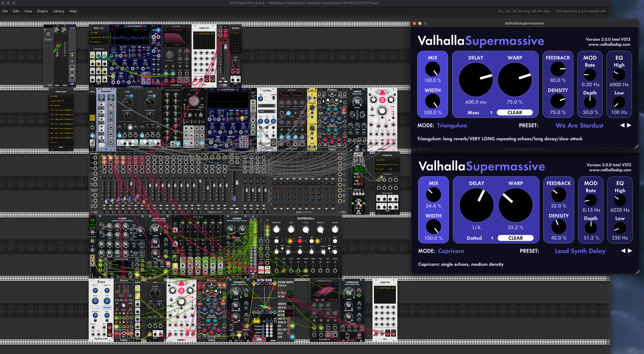Open the Msec delay units dropdown
Screen dimensions: 644x354
(480, 112)
